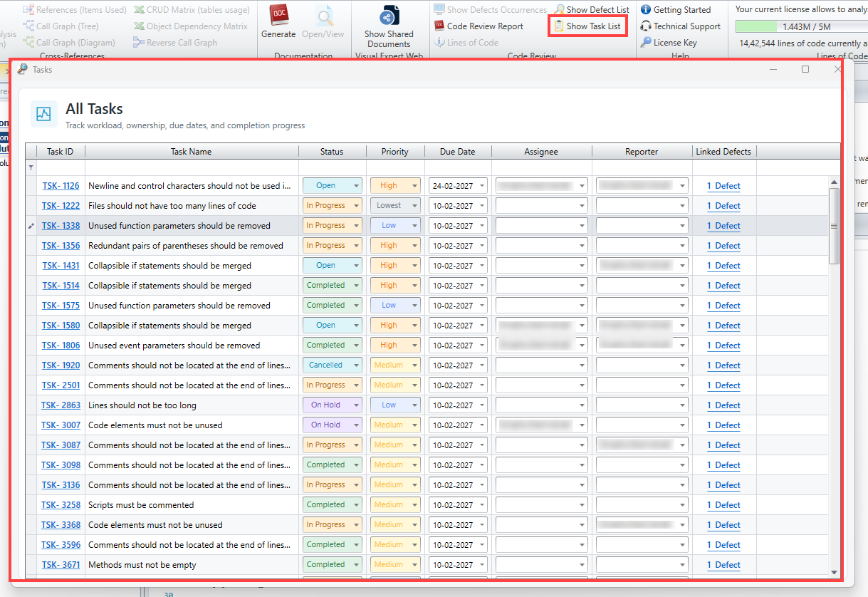Open task link TSK- 1222
The height and width of the screenshot is (597, 868).
point(61,206)
